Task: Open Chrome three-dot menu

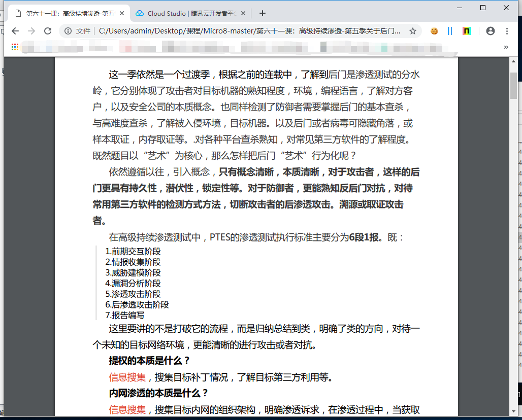Action: click(507, 31)
